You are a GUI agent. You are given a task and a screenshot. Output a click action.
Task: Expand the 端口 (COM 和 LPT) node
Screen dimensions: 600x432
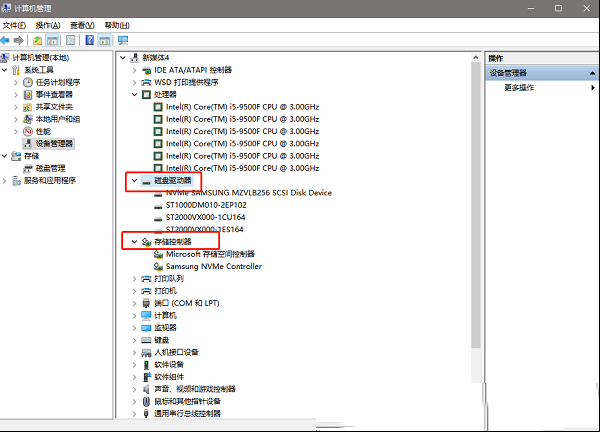point(135,303)
